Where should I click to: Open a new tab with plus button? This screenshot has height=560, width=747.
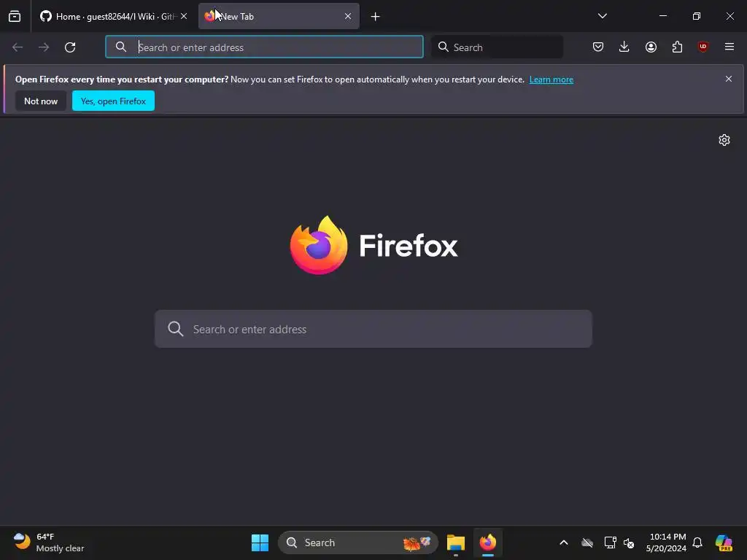[376, 17]
